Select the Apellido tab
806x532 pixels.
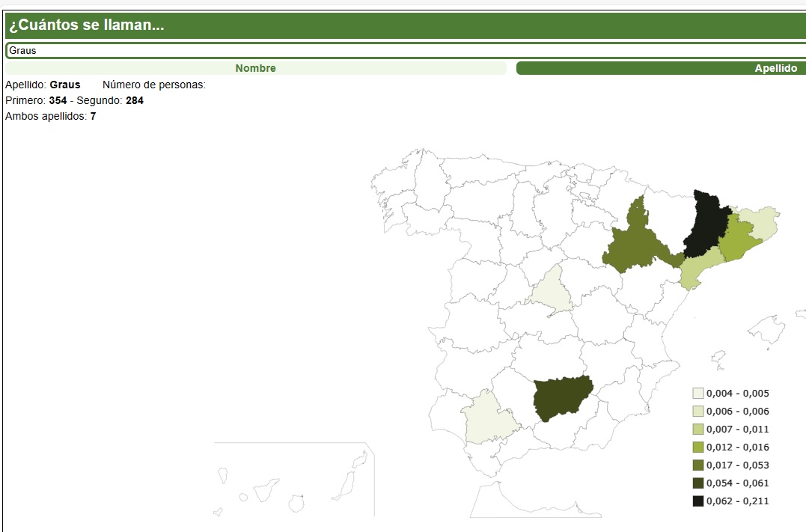(661, 68)
